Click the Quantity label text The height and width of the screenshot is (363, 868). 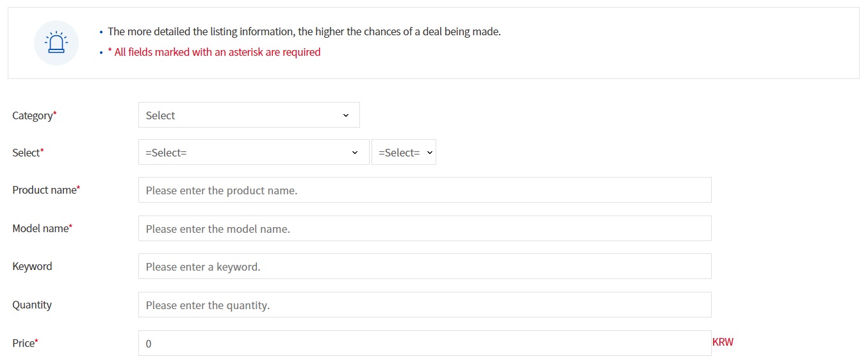(x=32, y=305)
